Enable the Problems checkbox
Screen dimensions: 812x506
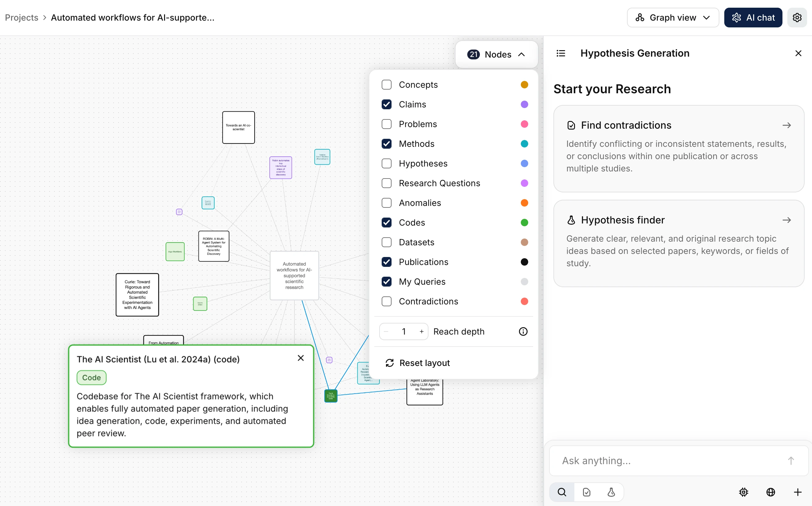(387, 124)
